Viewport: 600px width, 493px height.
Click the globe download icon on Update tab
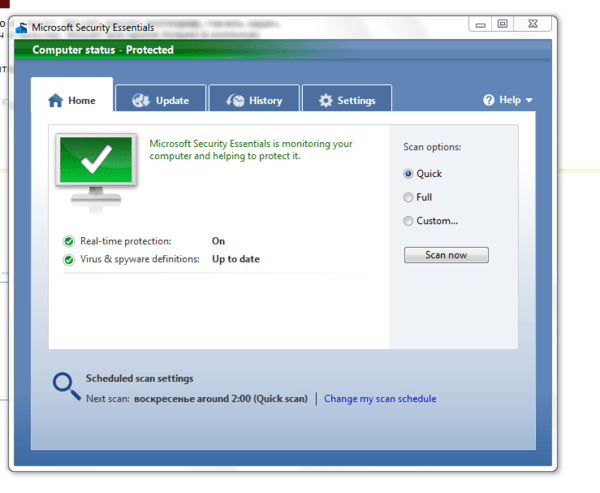pyautogui.click(x=141, y=101)
